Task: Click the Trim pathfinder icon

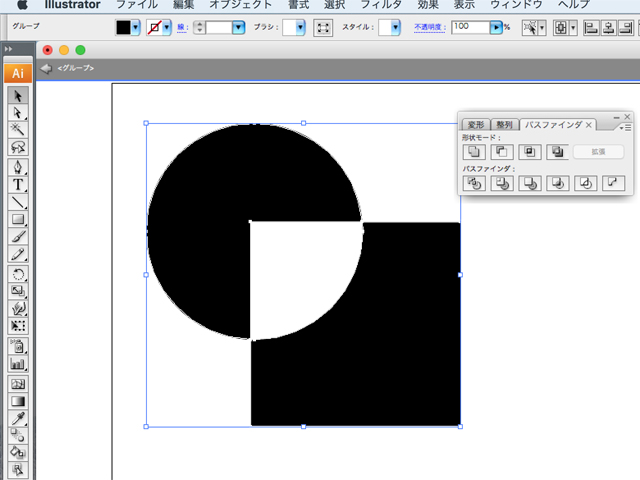Action: (x=502, y=183)
